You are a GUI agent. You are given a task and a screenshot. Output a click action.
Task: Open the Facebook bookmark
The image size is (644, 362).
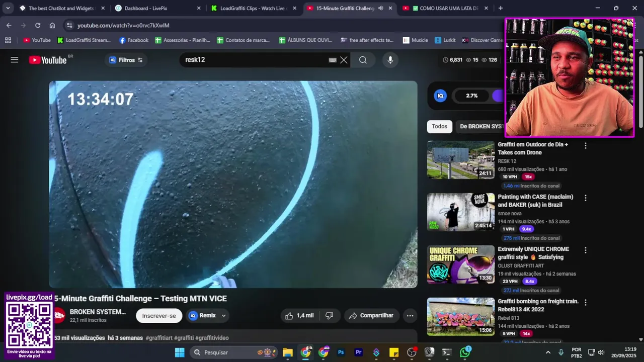click(134, 40)
